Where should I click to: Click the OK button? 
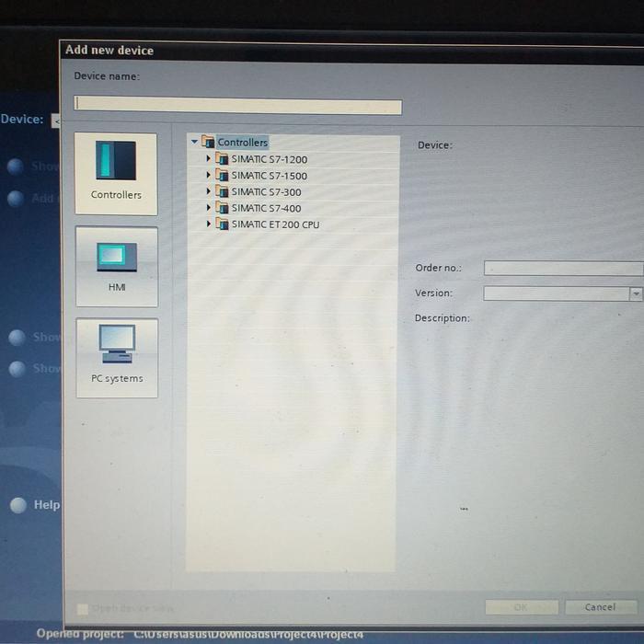[522, 607]
